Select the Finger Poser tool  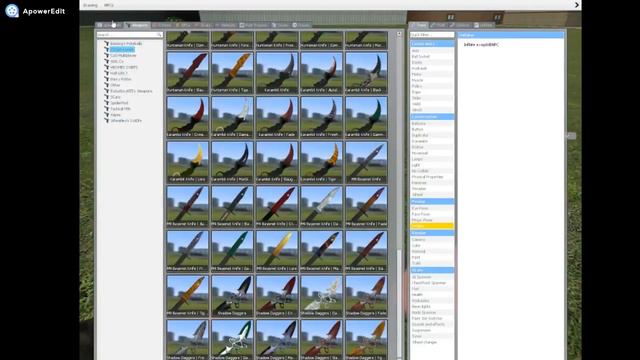pyautogui.click(x=432, y=220)
